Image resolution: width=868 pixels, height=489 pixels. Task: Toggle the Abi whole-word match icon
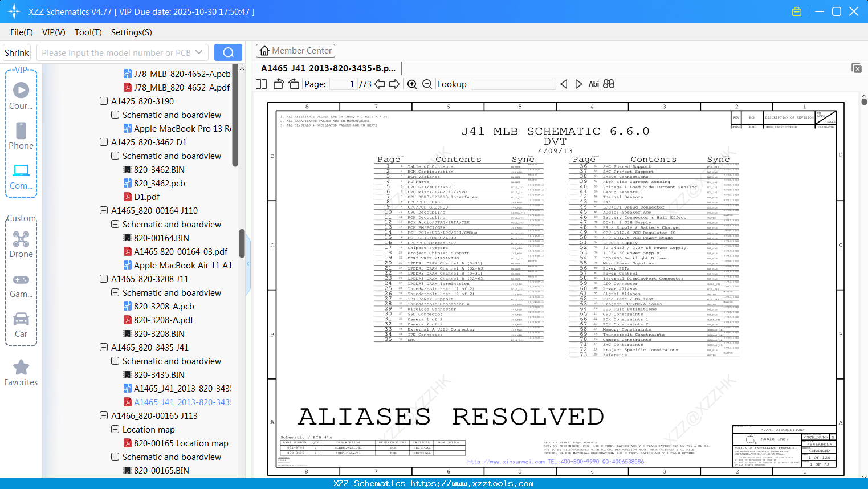[x=593, y=84]
